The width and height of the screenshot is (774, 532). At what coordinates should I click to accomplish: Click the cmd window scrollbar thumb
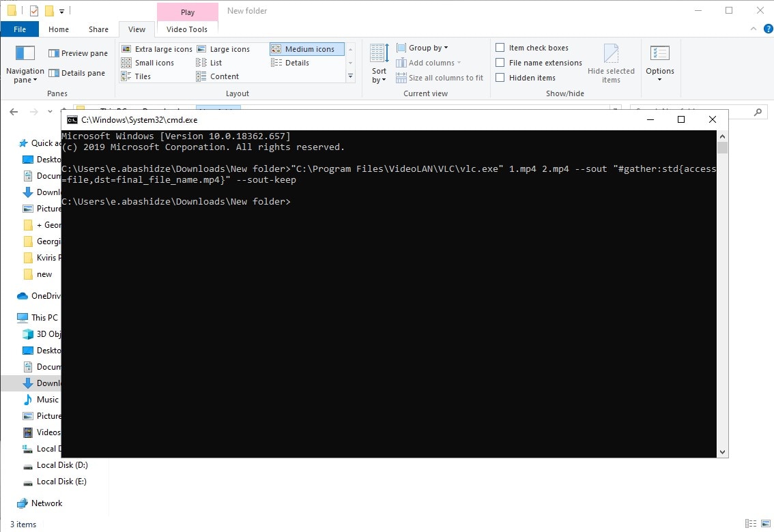[x=722, y=147]
